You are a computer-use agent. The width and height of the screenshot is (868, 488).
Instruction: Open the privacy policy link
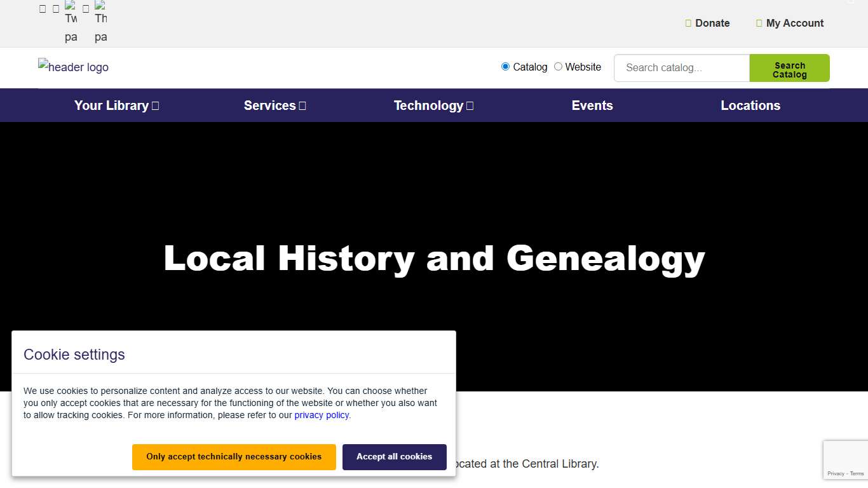322,415
